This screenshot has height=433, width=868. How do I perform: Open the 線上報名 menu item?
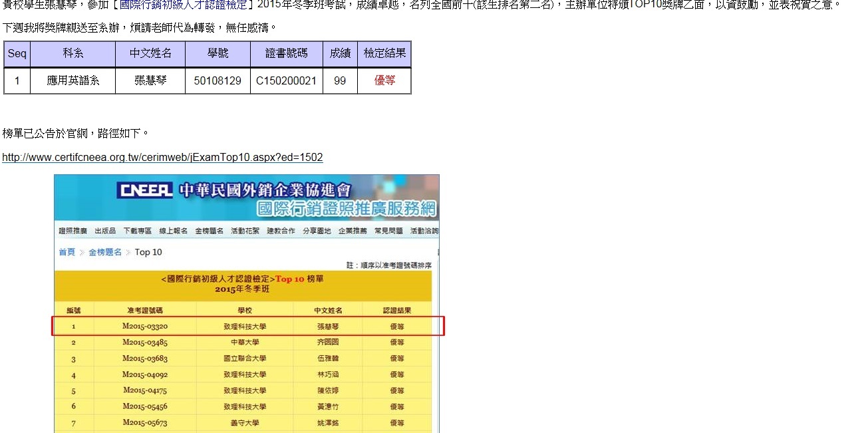coord(173,231)
